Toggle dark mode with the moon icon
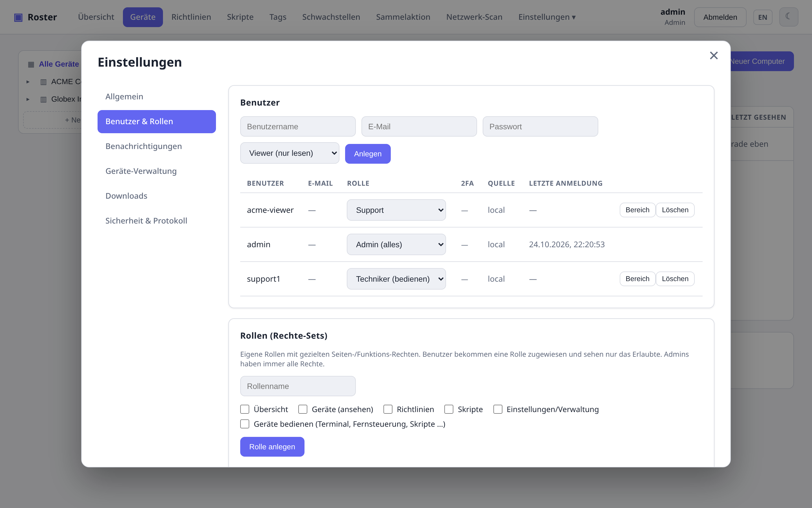 [789, 17]
